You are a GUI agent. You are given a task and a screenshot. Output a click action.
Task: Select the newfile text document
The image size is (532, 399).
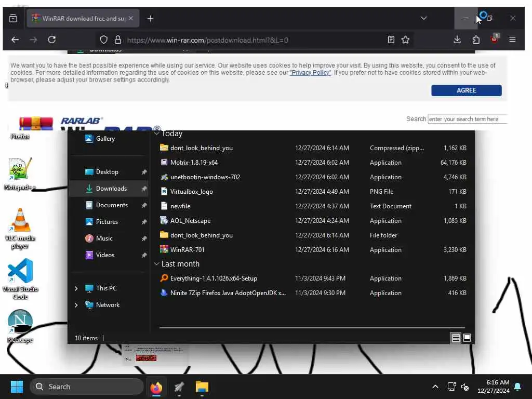coord(313,206)
